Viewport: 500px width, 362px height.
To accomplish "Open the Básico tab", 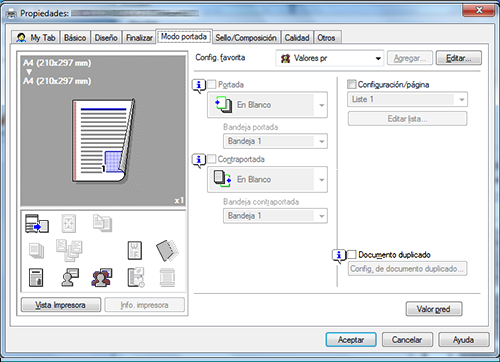I will click(75, 38).
